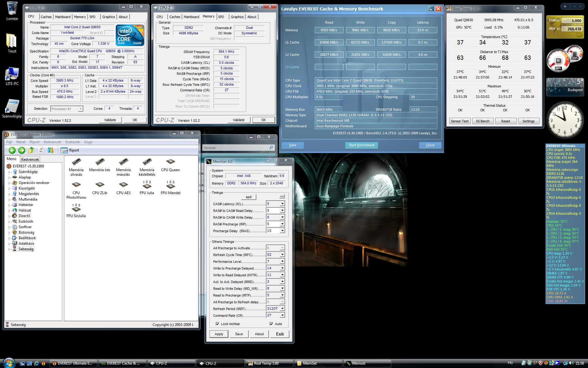The image size is (588, 368).
Task: Open the CPU Queen benchmark icon
Action: (170, 162)
